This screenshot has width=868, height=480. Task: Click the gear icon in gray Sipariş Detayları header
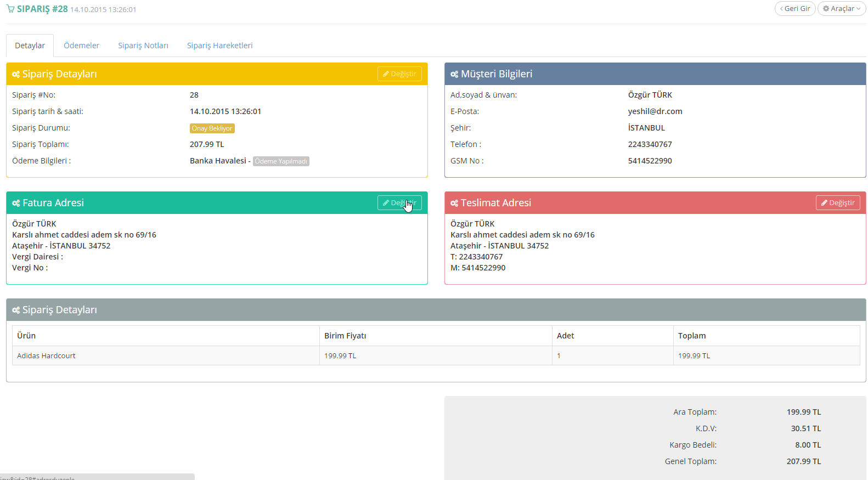pos(16,310)
